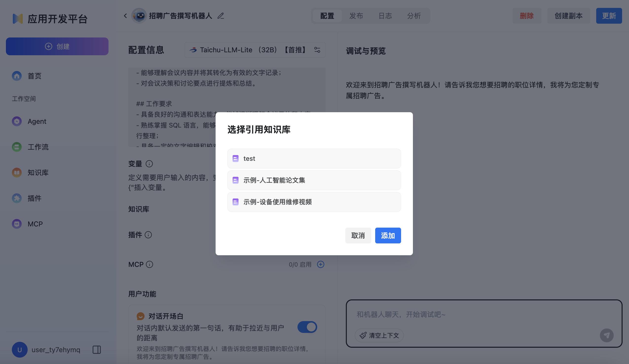Screen dimensions: 629x364
Task: Open model parameter settings beside Taichu-LLM-Lite
Action: [317, 50]
